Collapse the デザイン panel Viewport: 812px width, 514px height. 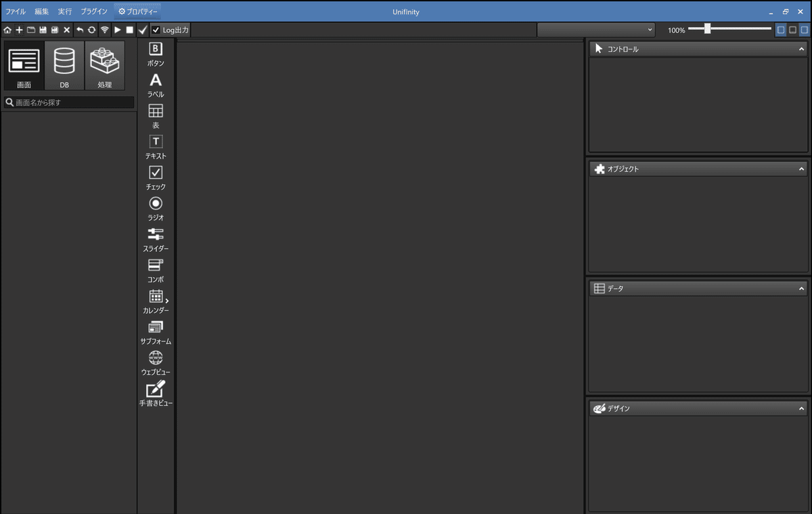802,408
